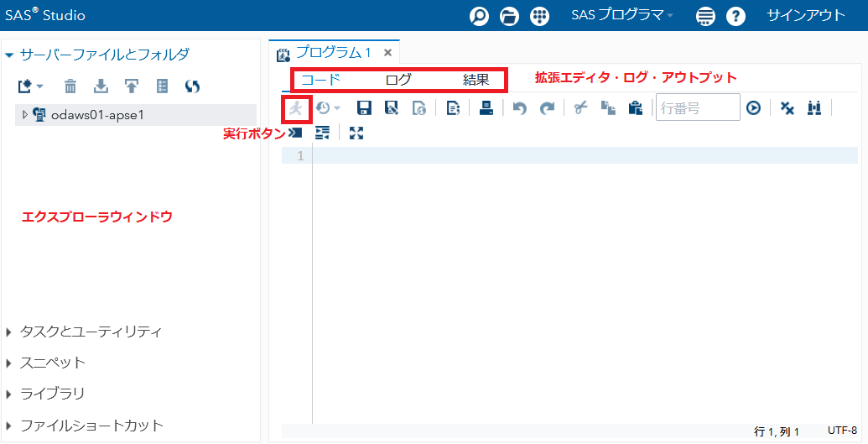Refresh the server files list
The height and width of the screenshot is (444, 868).
pyautogui.click(x=193, y=86)
